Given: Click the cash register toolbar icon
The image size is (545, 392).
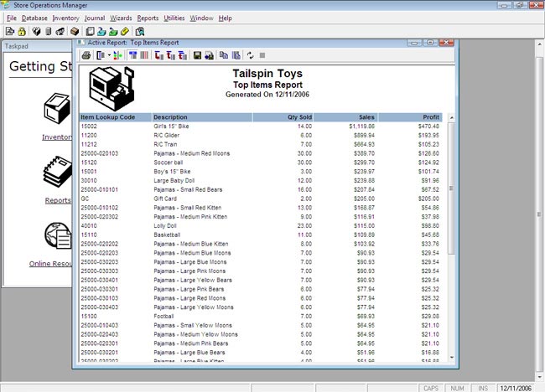Looking at the screenshot, I should click(x=60, y=32).
